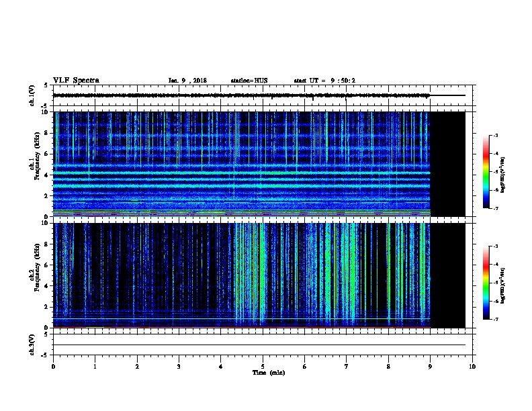Click the ch.1 color scale log(PSD) unit label
532x411 pixels.
pyautogui.click(x=503, y=175)
